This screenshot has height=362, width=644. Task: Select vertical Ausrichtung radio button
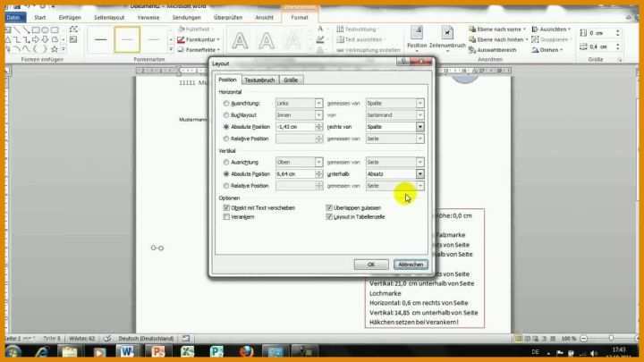[226, 163]
